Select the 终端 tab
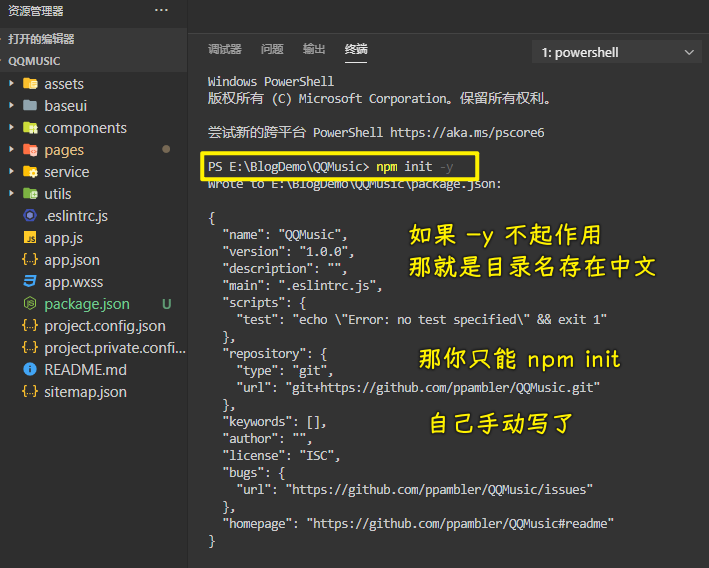This screenshot has width=709, height=568. [x=356, y=49]
